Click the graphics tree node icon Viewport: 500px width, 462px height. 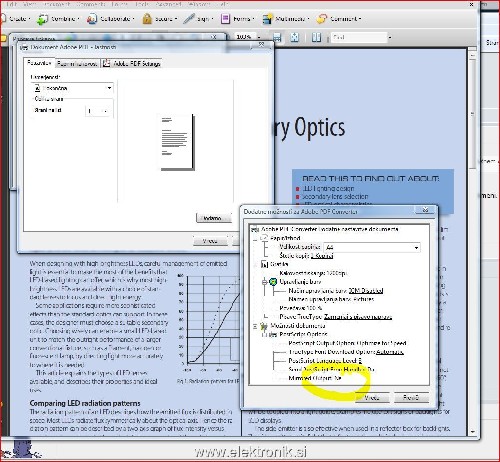[264, 264]
